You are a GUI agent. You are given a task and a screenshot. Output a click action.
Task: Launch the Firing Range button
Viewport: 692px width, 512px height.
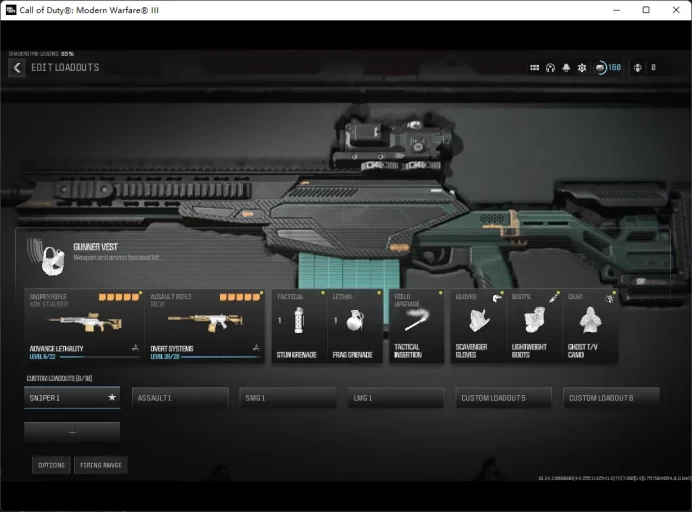tap(101, 465)
